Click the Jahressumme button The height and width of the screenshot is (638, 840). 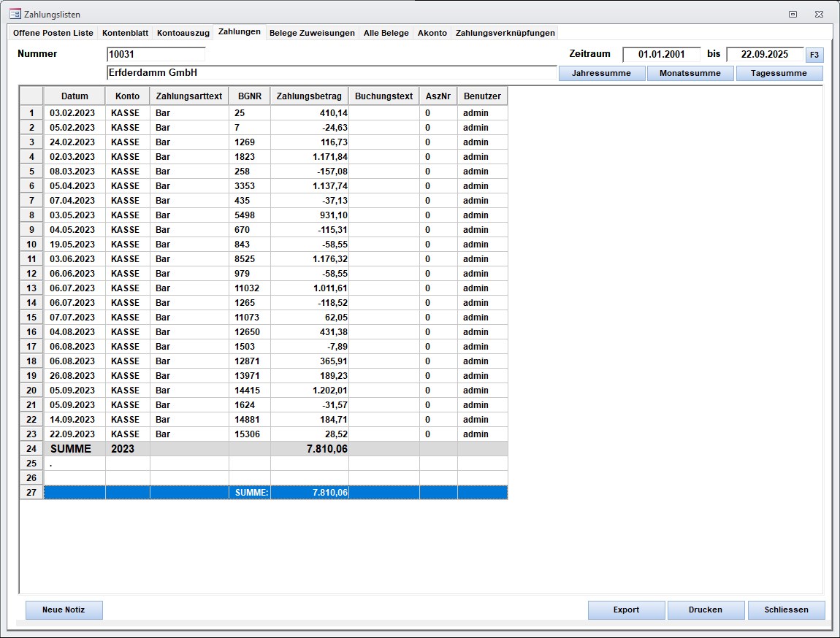[602, 73]
